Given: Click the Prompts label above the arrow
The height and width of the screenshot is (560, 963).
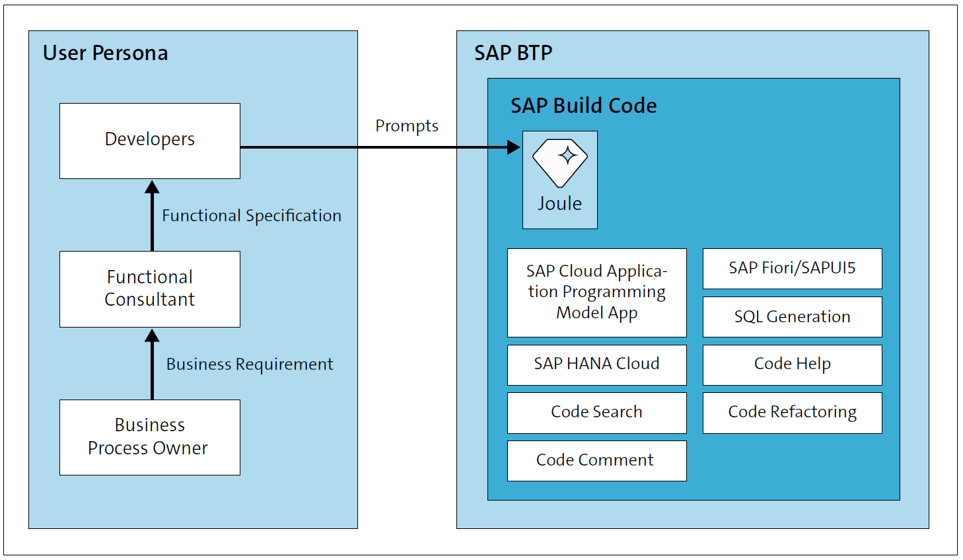Looking at the screenshot, I should tap(406, 125).
